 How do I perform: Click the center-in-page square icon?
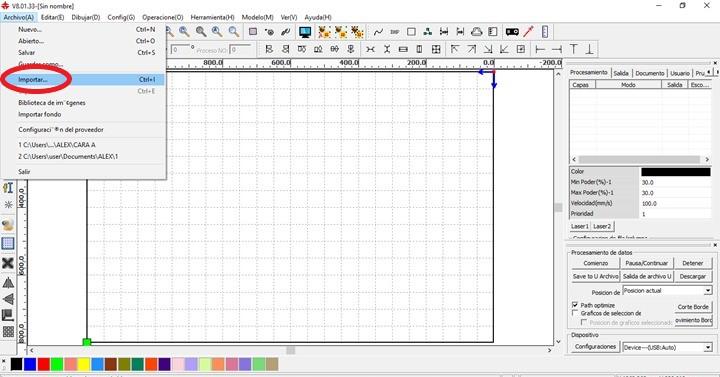click(521, 49)
